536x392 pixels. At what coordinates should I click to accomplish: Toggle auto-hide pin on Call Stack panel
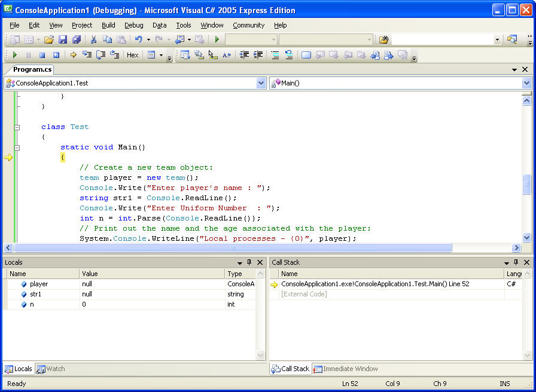coord(516,262)
